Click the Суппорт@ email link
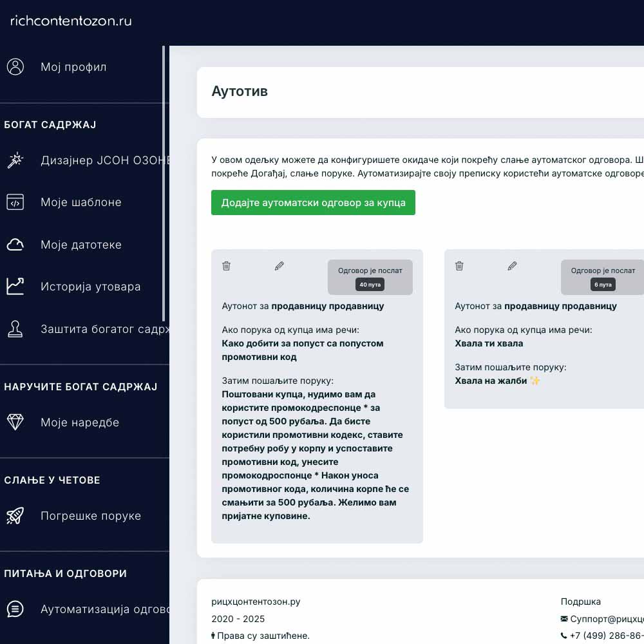This screenshot has height=644, width=644. click(x=607, y=618)
